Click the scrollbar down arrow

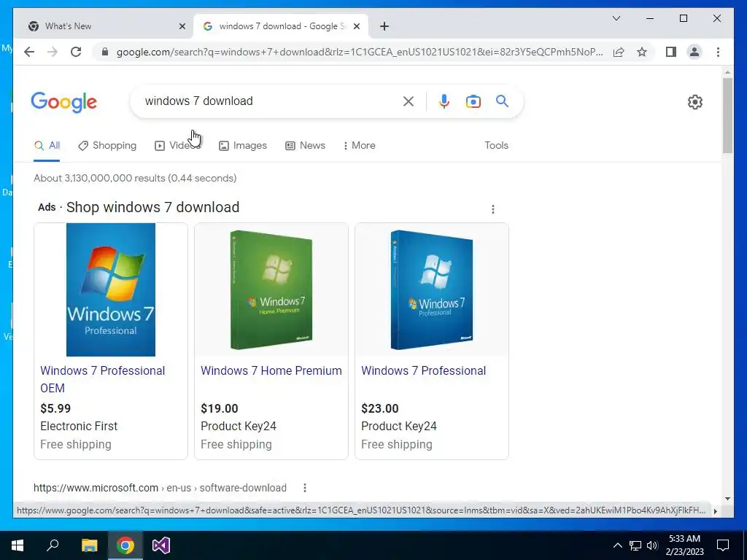[x=727, y=499]
